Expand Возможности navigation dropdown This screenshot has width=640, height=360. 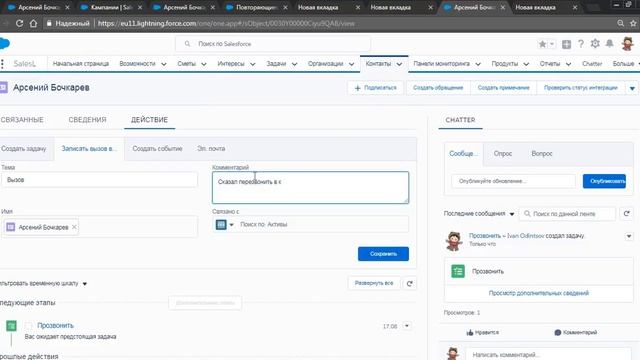pyautogui.click(x=164, y=64)
